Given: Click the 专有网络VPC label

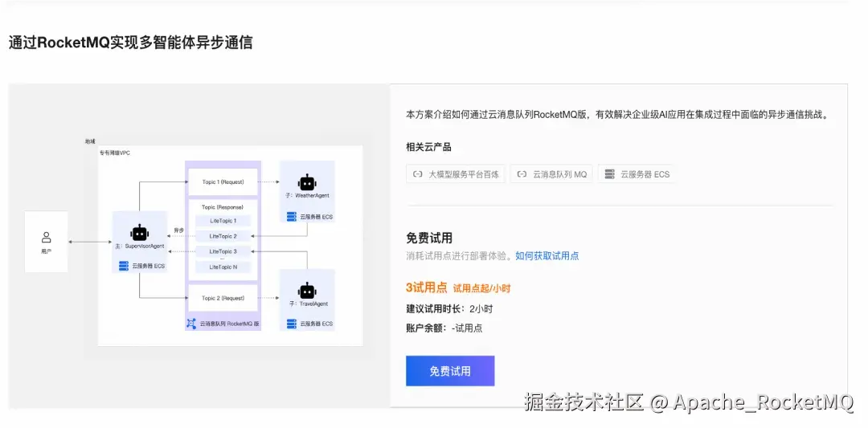Looking at the screenshot, I should [115, 153].
